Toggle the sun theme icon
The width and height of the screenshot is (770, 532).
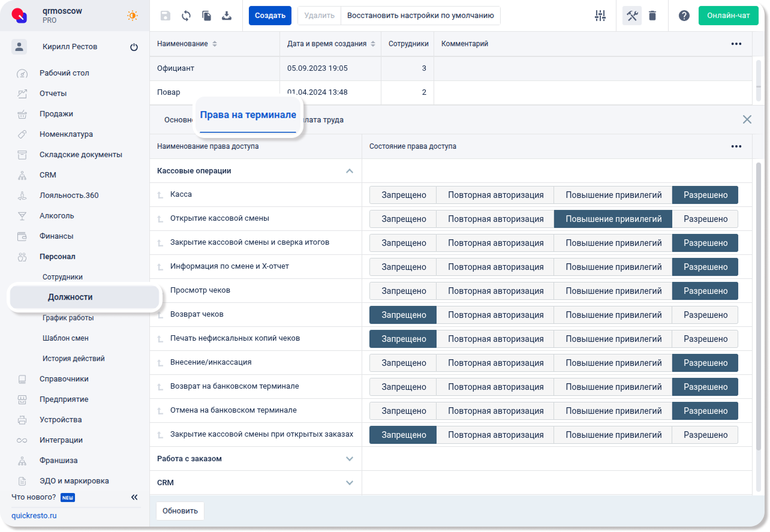click(133, 16)
